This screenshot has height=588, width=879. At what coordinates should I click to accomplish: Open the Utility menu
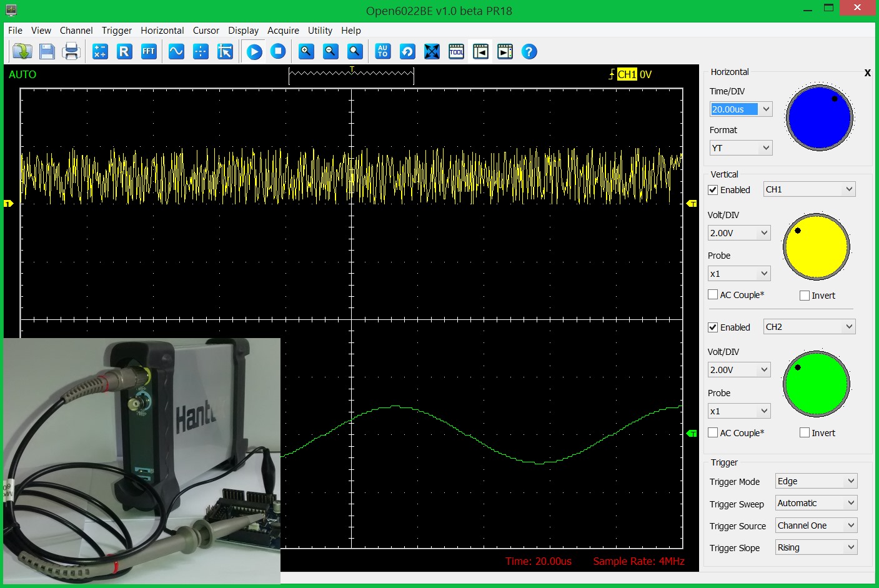point(320,30)
